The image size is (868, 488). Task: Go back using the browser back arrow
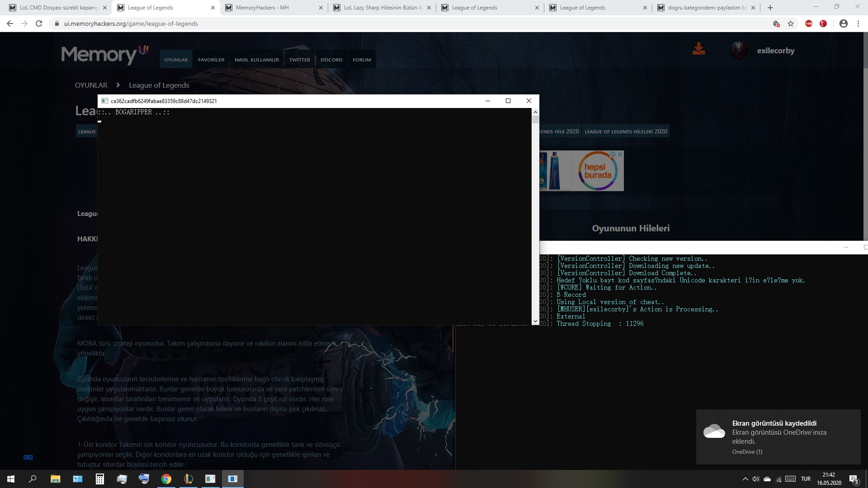[10, 23]
